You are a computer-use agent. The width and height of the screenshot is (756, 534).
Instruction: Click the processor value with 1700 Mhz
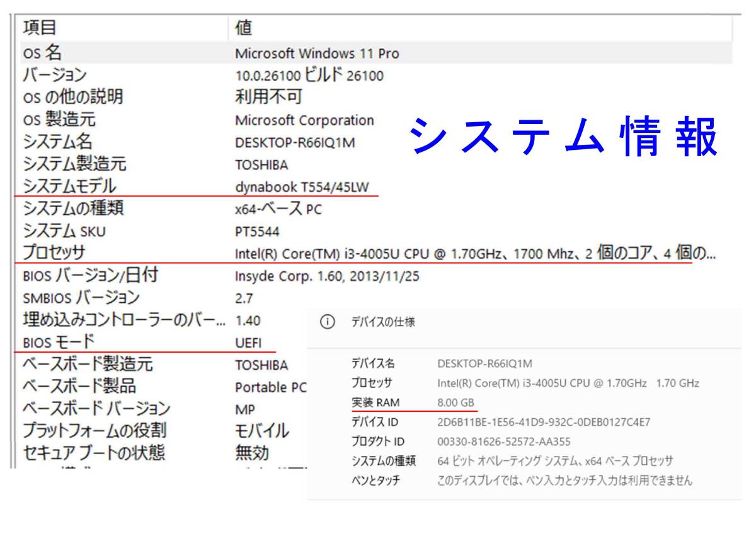click(475, 254)
